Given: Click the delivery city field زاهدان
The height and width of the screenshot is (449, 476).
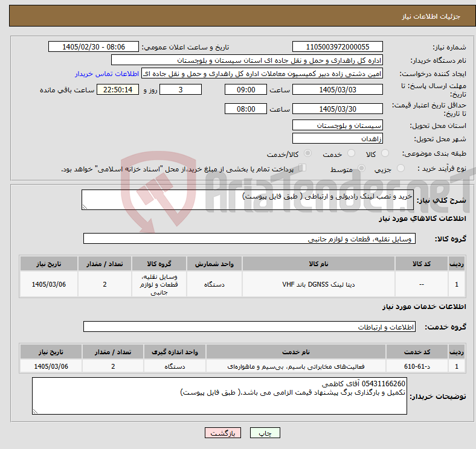Looking at the screenshot, I should 337,138.
